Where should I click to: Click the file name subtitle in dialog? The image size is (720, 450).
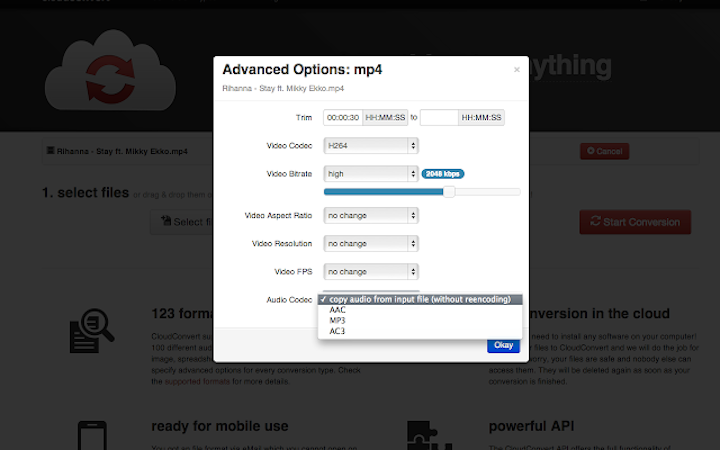[x=283, y=88]
